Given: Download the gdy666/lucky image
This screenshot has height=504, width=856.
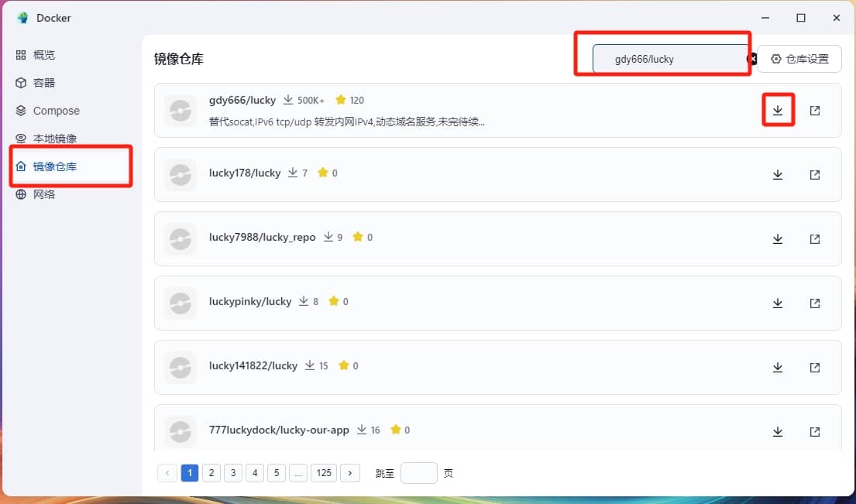Looking at the screenshot, I should coord(778,110).
